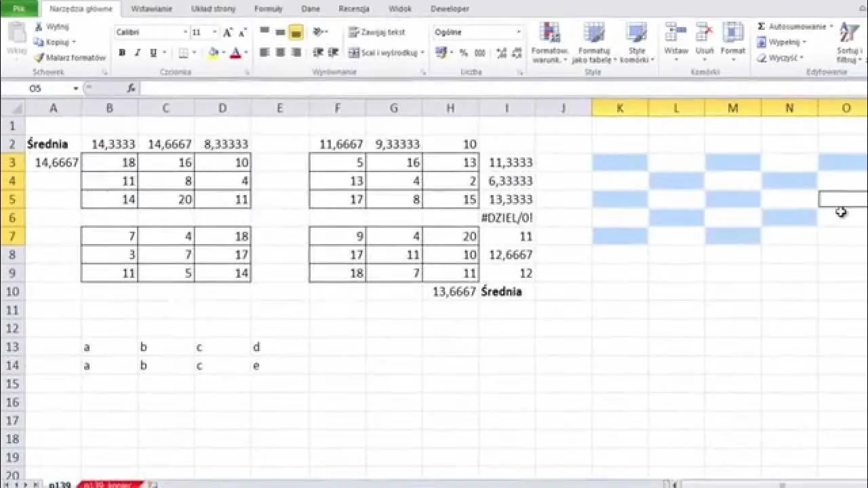Image resolution: width=868 pixels, height=488 pixels.
Task: Apply thousands separator (000) style
Action: coord(480,53)
